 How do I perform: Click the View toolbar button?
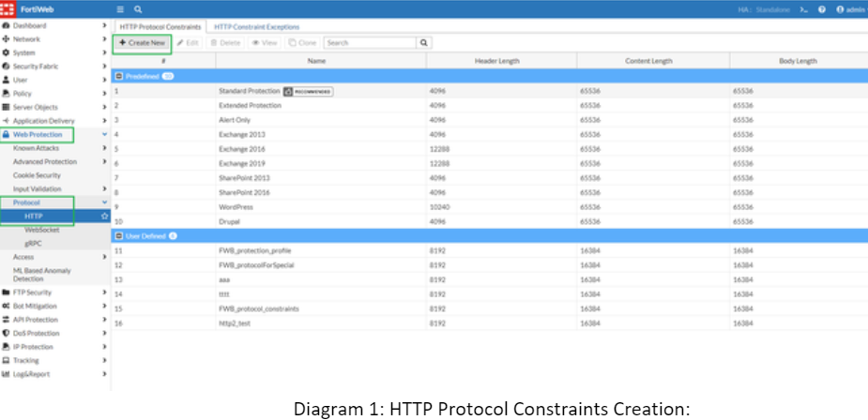265,42
